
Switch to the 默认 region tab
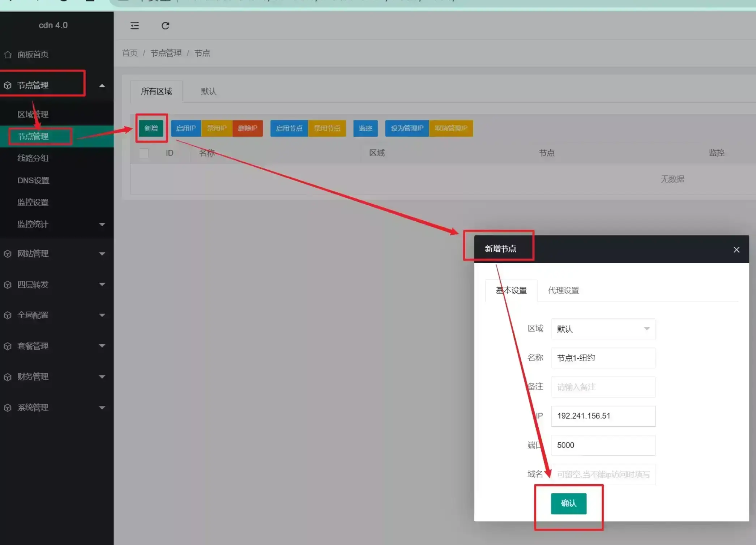209,91
